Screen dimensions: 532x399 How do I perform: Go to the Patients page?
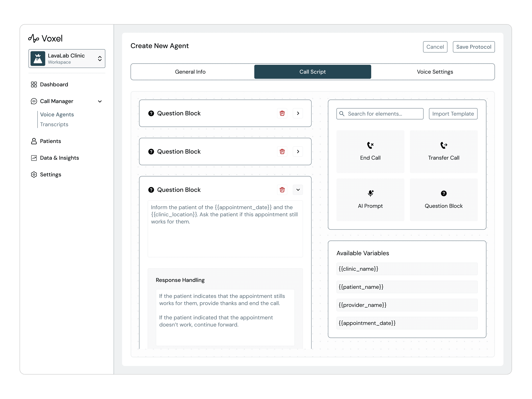[51, 141]
